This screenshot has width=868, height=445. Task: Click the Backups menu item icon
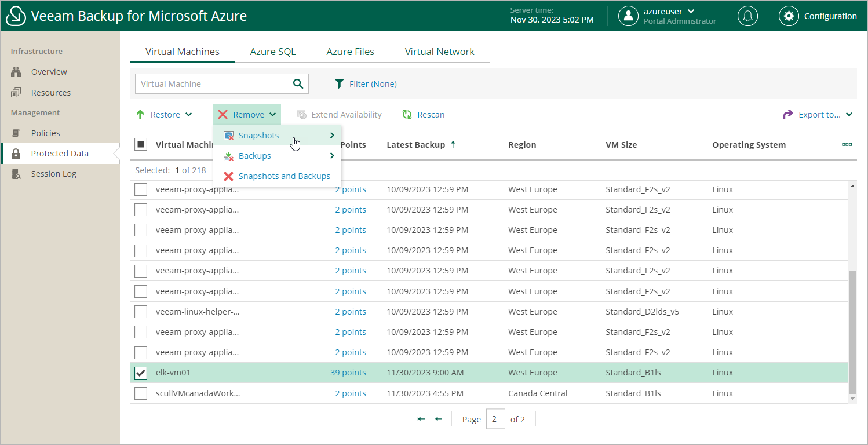click(228, 156)
